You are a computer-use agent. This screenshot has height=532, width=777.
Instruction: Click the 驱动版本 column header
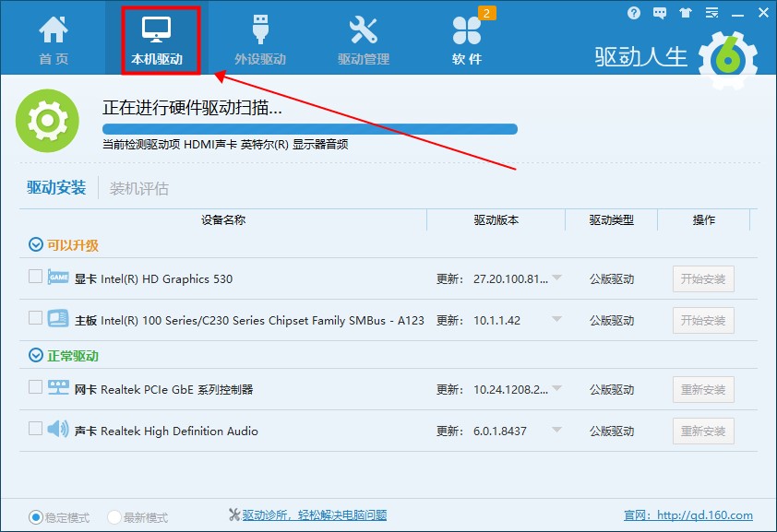[496, 219]
